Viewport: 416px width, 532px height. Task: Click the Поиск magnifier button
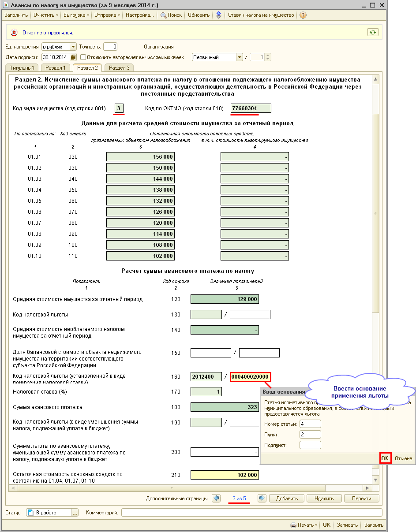coord(171,15)
